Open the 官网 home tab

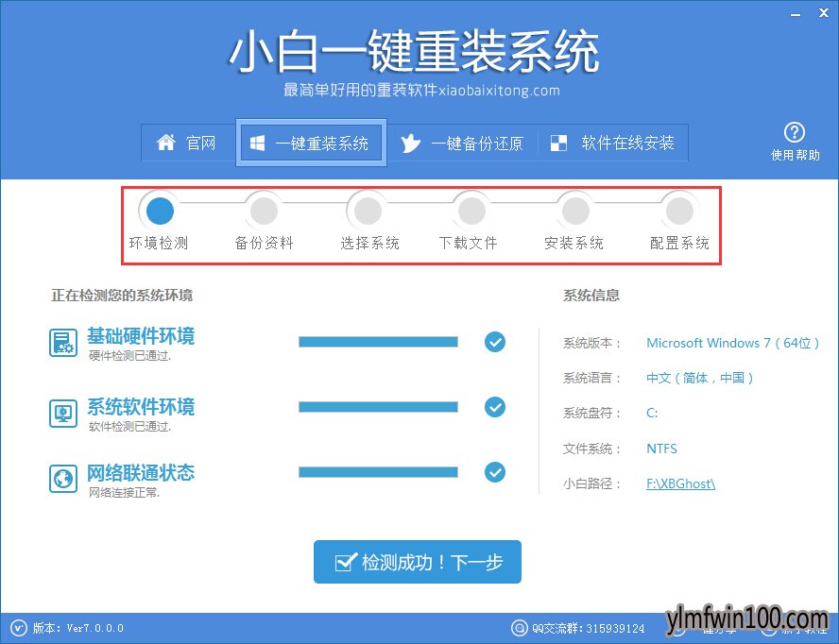188,143
